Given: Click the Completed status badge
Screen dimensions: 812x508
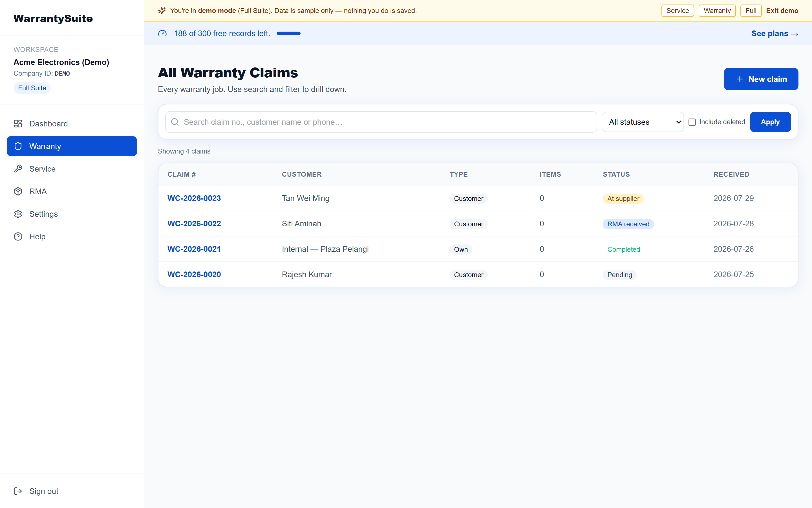Looking at the screenshot, I should pos(623,249).
